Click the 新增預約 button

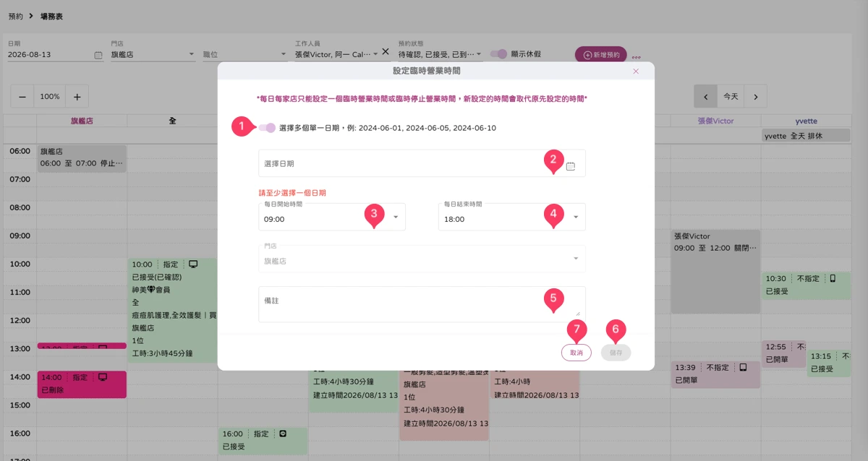click(601, 55)
